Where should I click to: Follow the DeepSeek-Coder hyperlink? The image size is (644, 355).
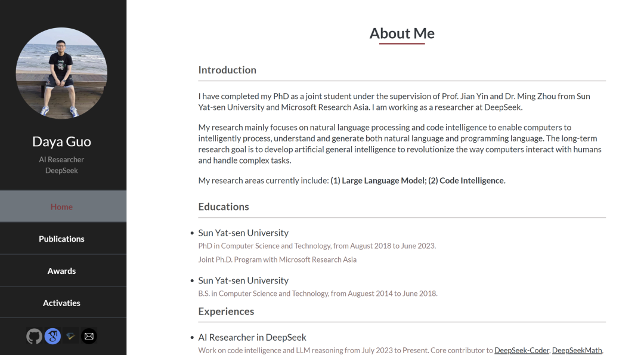[x=521, y=350]
